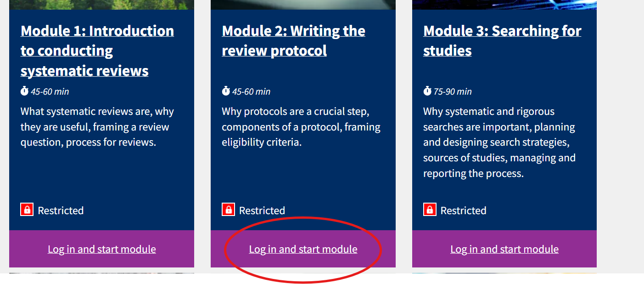Click the stopwatch icon in Module 2

pyautogui.click(x=226, y=91)
